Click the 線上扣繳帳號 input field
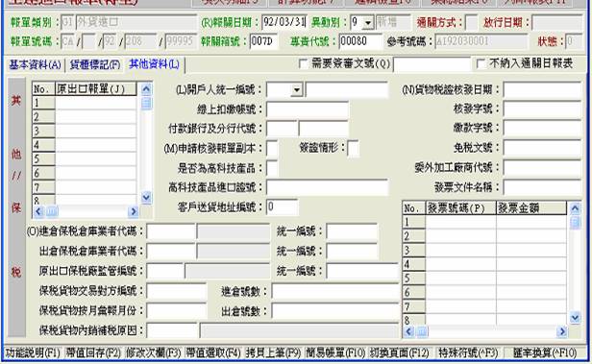The height and width of the screenshot is (364, 592). tap(308, 109)
